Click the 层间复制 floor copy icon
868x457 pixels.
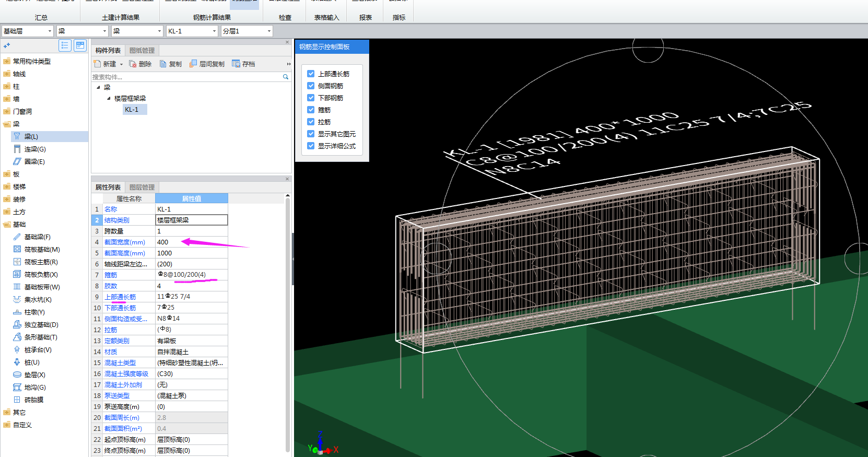193,64
